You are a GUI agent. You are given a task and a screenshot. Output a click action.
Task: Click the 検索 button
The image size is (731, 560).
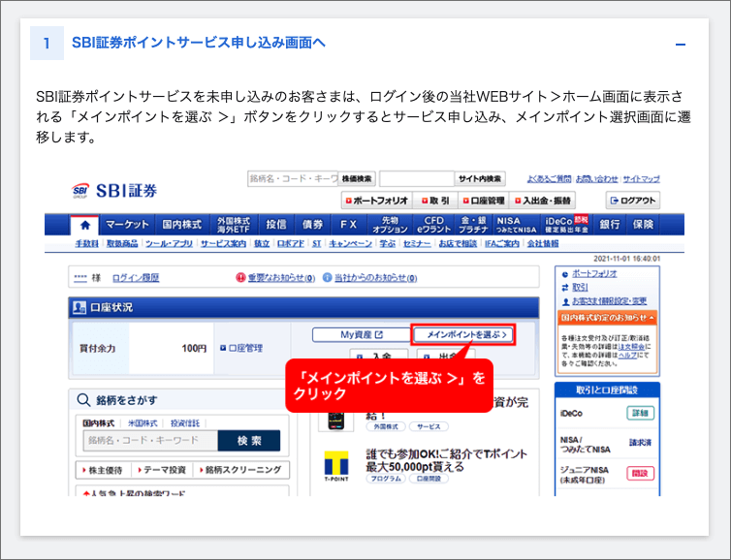pyautogui.click(x=249, y=441)
